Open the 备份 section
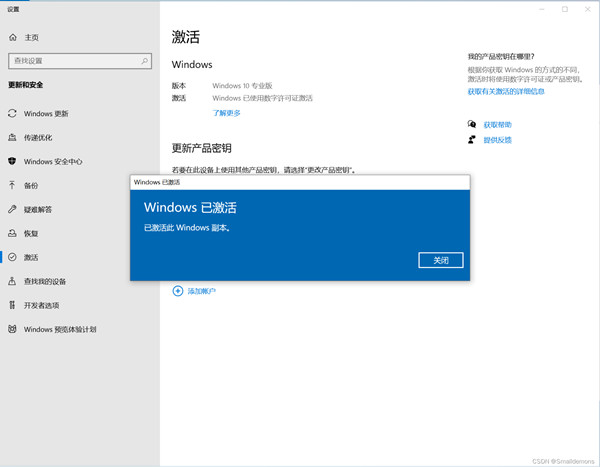This screenshot has width=600, height=467. tap(31, 186)
